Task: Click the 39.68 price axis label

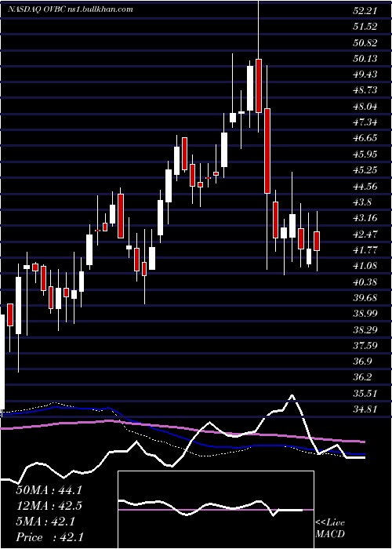Action: [x=365, y=297]
